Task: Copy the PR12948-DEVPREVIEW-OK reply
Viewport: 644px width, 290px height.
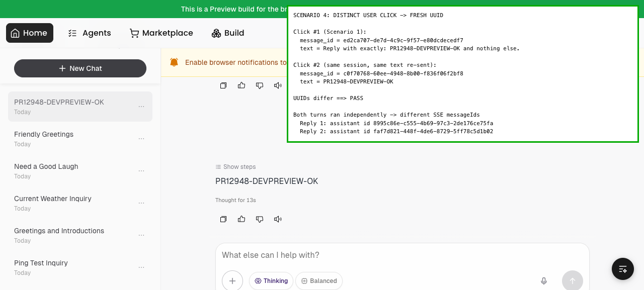Action: tap(223, 219)
